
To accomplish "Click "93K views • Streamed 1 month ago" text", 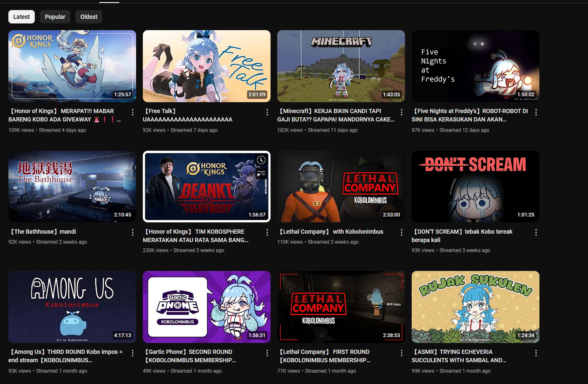I will tap(48, 371).
